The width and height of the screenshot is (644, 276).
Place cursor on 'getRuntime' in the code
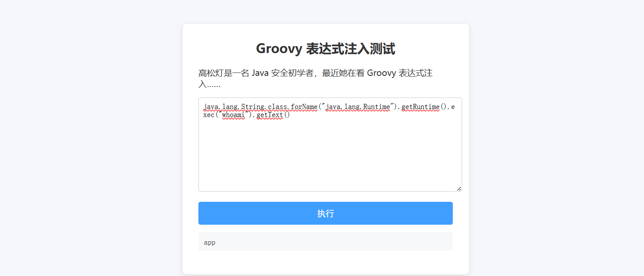[420, 107]
